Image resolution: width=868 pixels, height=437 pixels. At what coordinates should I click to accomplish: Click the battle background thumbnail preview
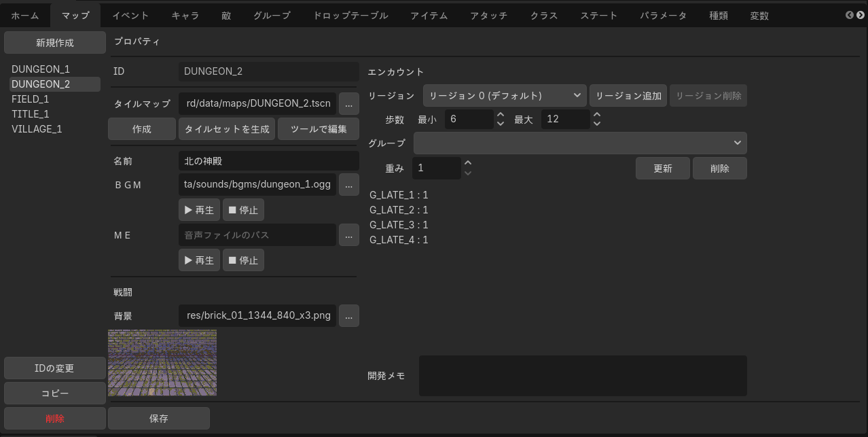162,363
